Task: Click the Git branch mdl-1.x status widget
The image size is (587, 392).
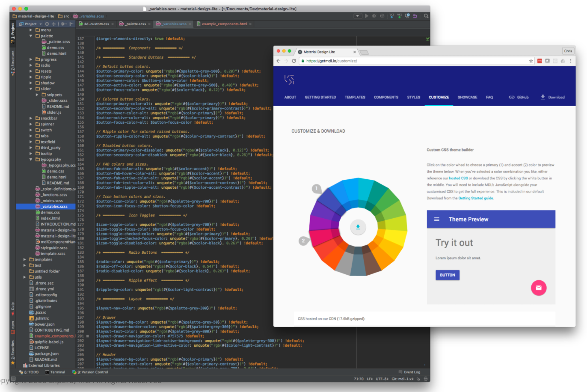Action: 403,379
